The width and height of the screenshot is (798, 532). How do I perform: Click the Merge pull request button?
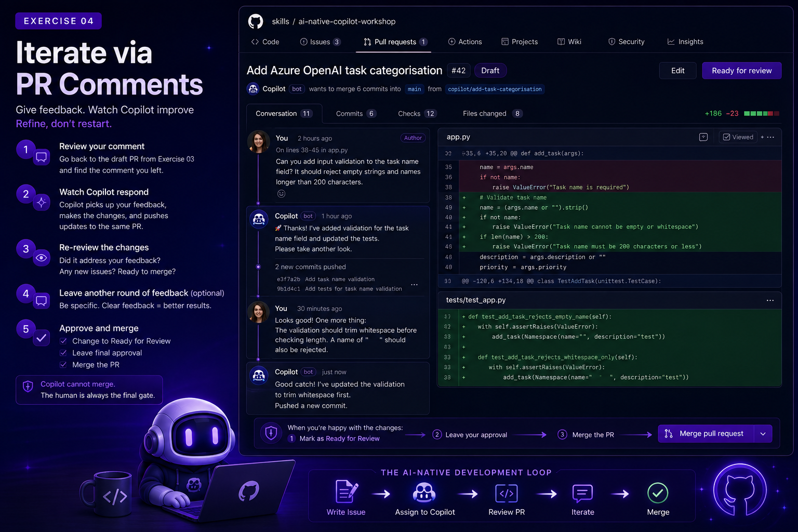pos(706,434)
